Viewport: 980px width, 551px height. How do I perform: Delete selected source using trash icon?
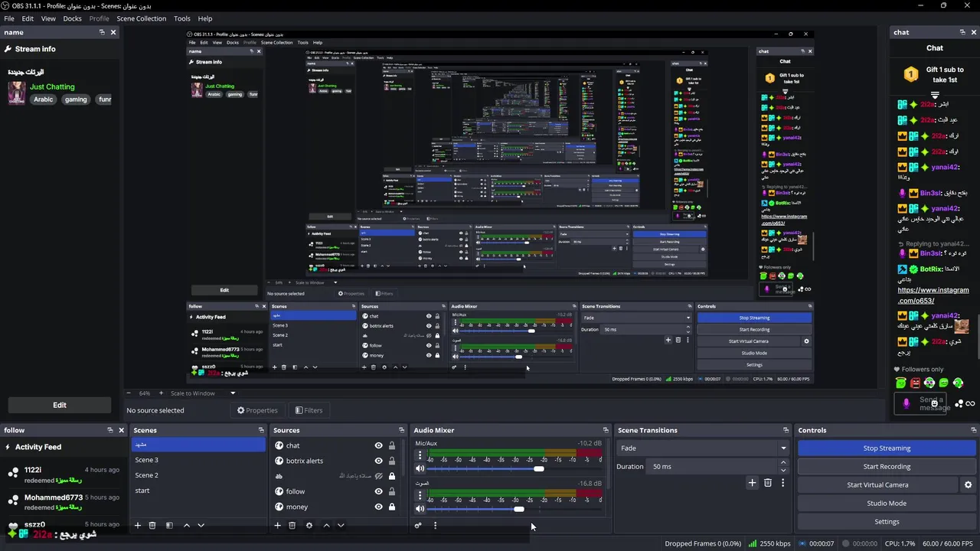pos(292,525)
